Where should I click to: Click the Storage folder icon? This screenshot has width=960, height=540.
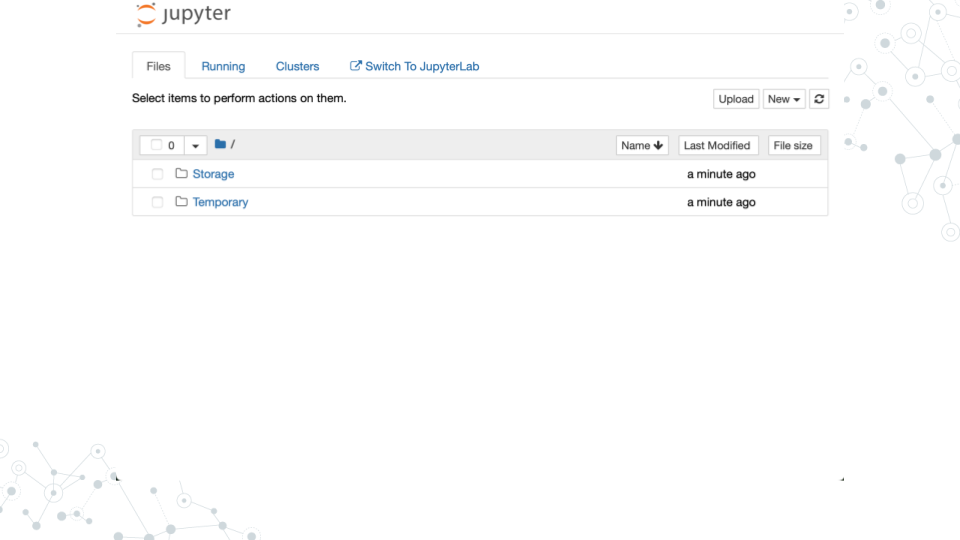point(181,173)
